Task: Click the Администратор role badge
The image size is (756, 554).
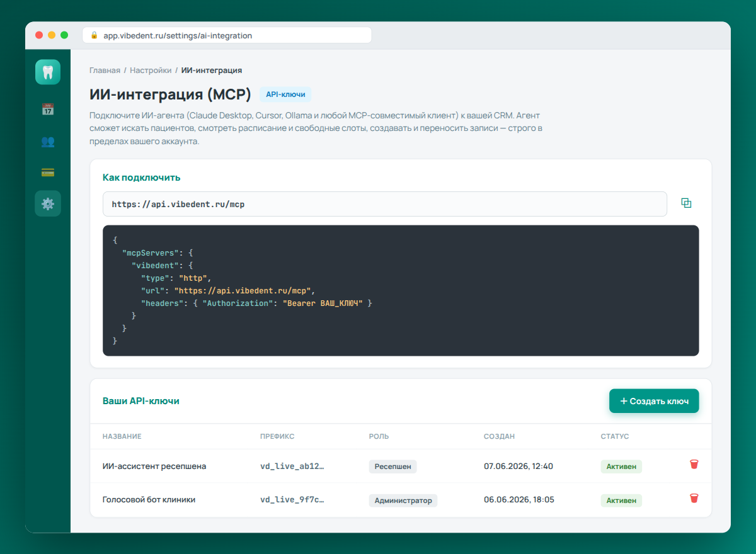Action: click(x=403, y=500)
